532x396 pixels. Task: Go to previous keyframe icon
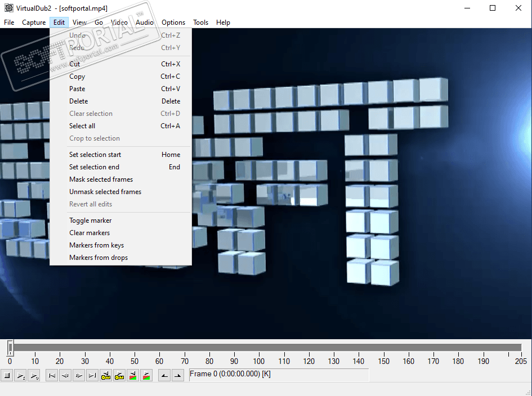click(106, 375)
